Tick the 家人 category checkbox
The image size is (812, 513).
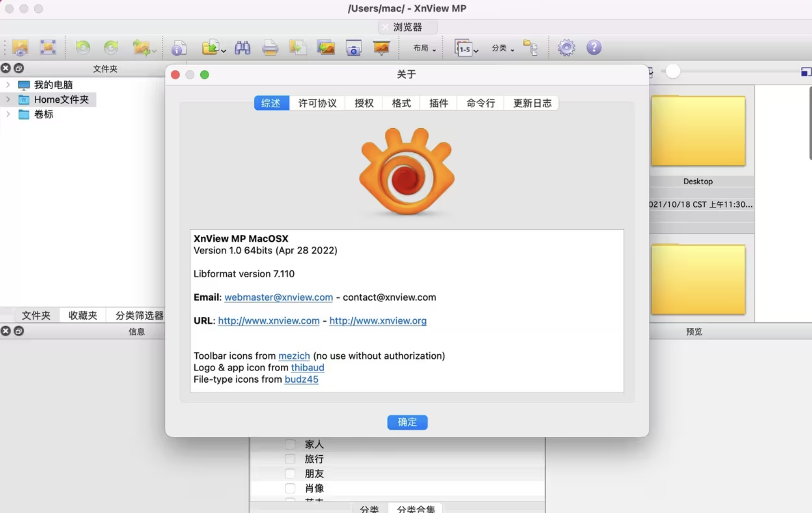click(x=290, y=444)
